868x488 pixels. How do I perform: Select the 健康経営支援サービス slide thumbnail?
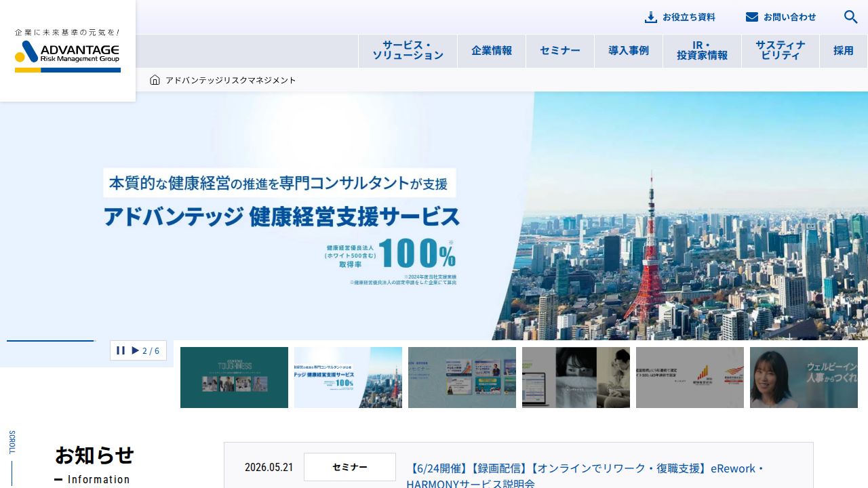click(x=348, y=378)
